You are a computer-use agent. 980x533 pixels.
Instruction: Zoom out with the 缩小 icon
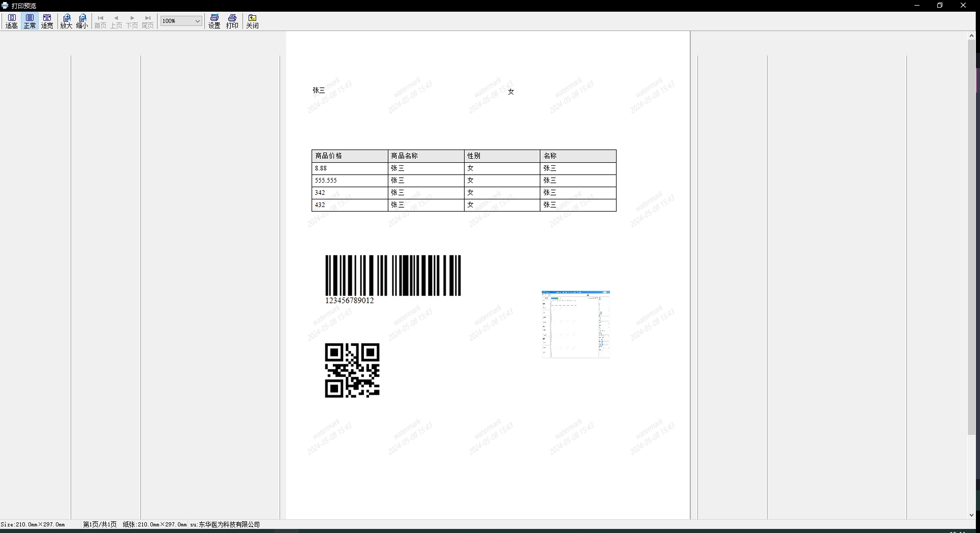(x=82, y=21)
